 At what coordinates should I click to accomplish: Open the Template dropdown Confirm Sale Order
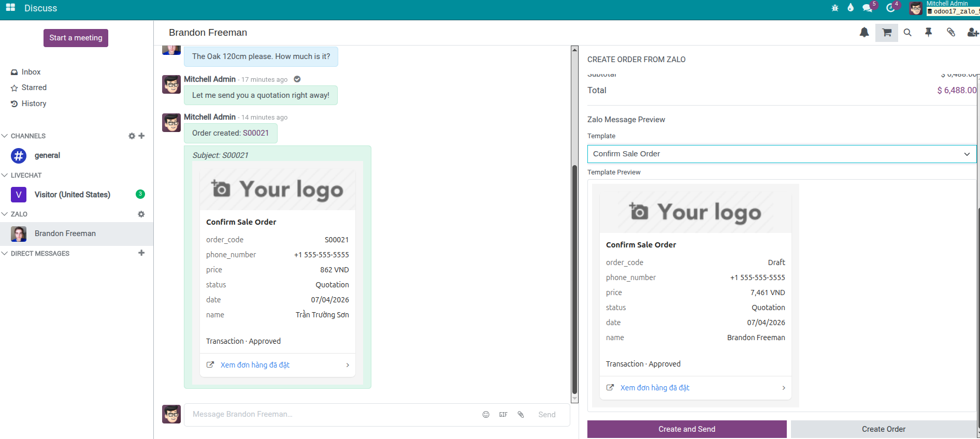(781, 154)
